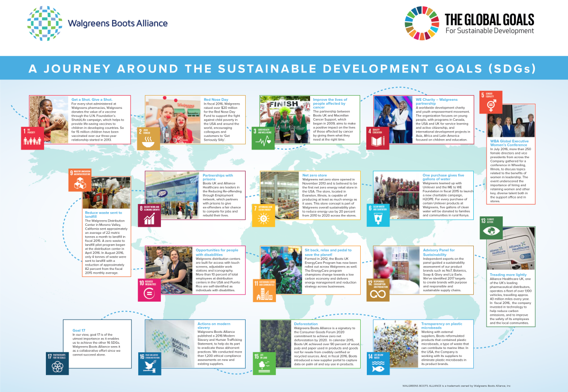Image resolution: width=568 pixels, height=392 pixels.
Task: Open the Women's Conference group photo
Action: tap(510, 121)
